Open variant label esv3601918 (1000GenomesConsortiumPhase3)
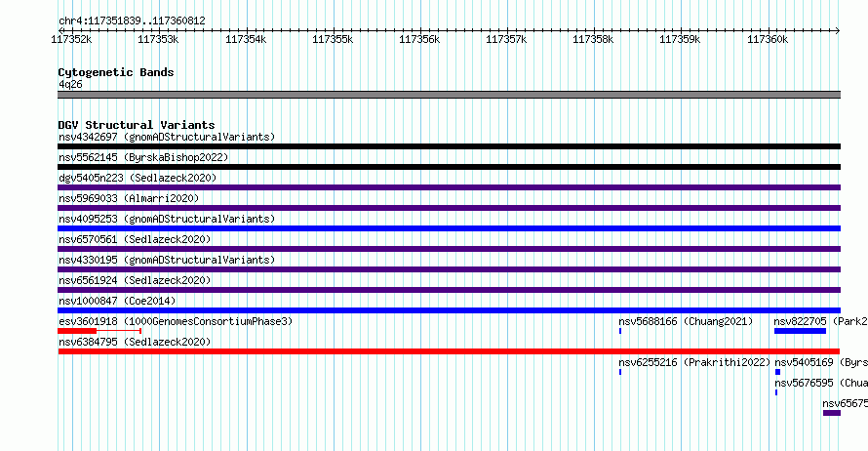Image resolution: width=868 pixels, height=451 pixels. click(176, 321)
